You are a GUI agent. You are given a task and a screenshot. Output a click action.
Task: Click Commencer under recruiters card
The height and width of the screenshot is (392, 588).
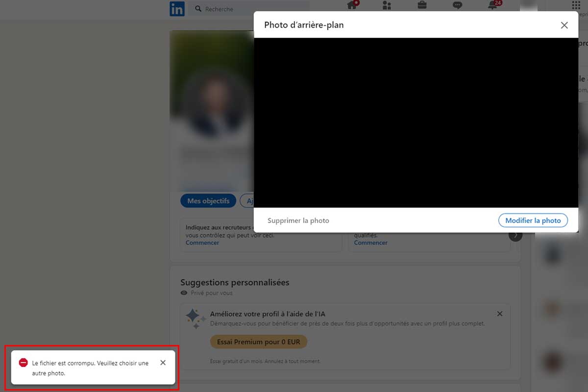click(x=202, y=243)
